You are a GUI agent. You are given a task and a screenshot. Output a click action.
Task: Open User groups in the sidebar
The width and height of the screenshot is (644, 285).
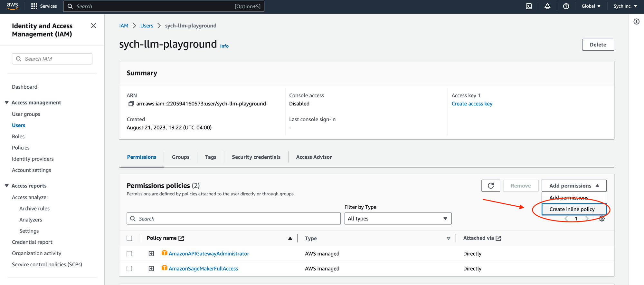tap(26, 114)
